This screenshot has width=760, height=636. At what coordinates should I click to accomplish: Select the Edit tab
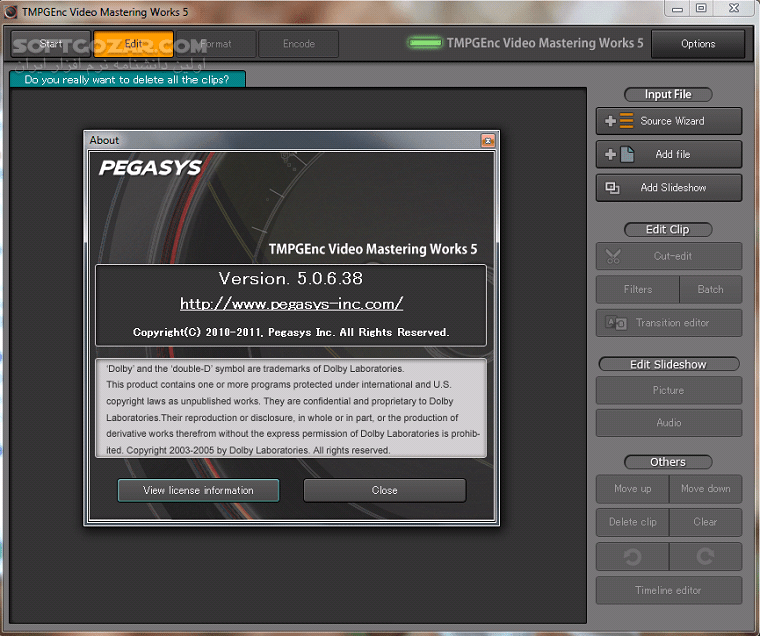133,44
